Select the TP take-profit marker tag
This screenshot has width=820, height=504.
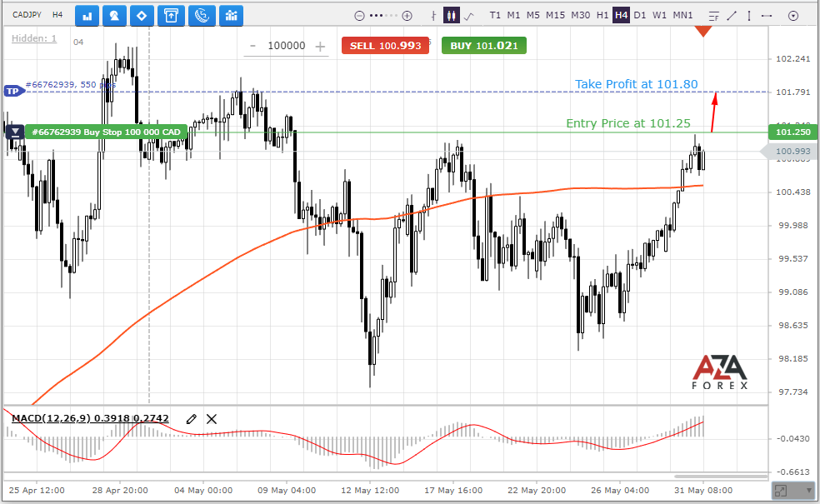pos(13,92)
